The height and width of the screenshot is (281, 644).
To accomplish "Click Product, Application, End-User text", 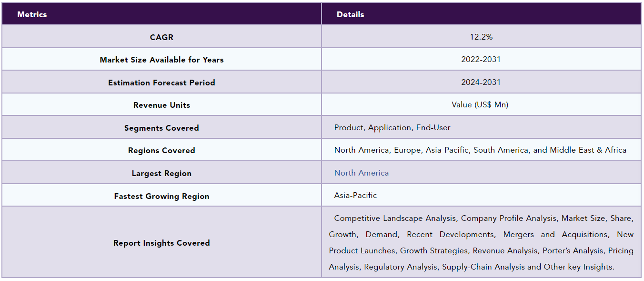I will point(392,128).
